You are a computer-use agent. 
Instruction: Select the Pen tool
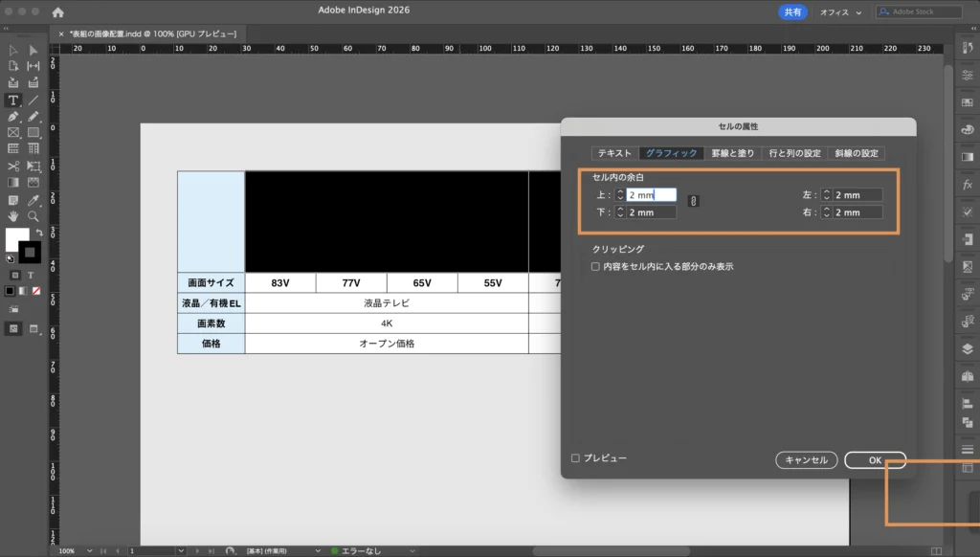[13, 116]
